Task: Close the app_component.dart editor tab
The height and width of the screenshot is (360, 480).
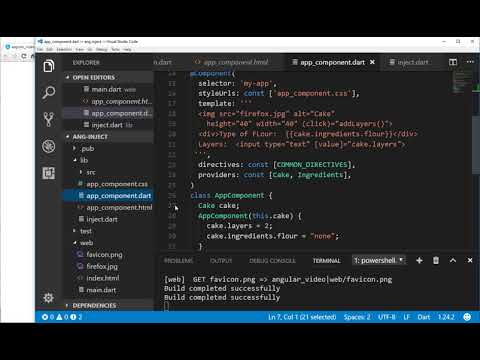Action: [373, 62]
